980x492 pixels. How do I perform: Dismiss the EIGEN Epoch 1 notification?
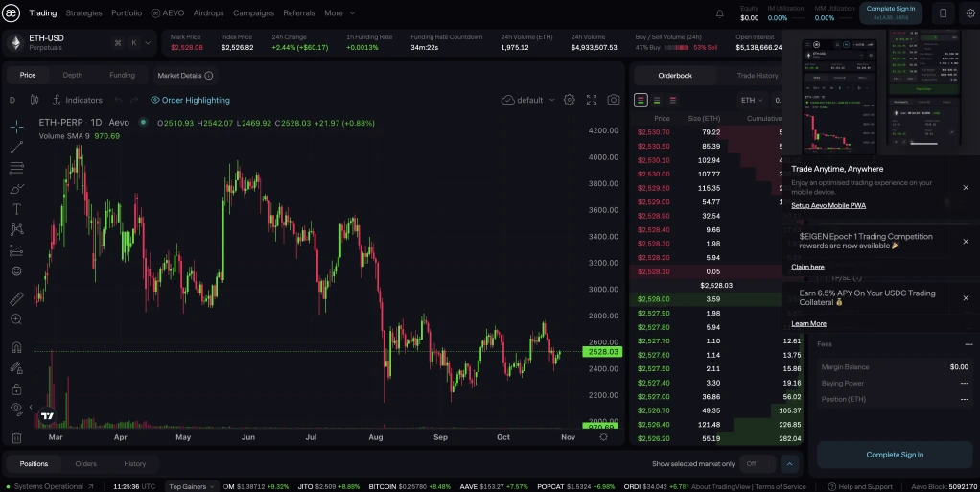coord(966,242)
